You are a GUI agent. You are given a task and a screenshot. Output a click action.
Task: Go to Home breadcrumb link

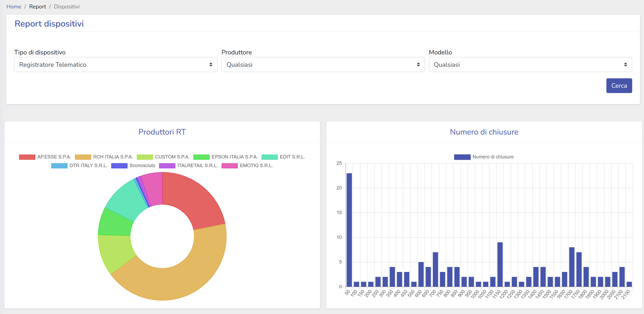[x=14, y=6]
